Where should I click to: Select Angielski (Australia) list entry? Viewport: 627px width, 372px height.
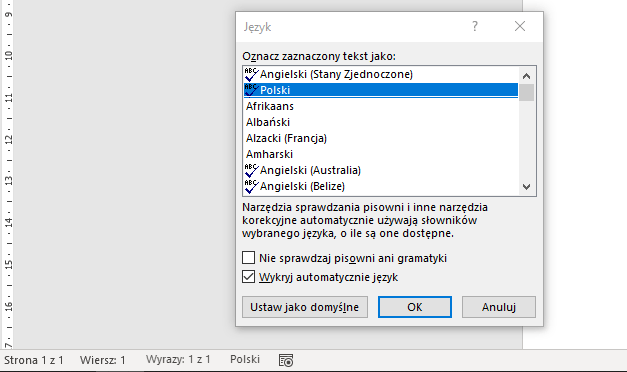pyautogui.click(x=381, y=170)
